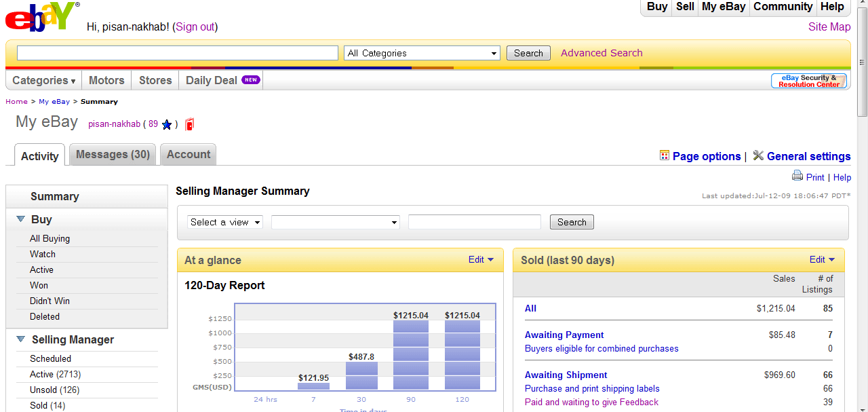Open Purchase and print shipping labels
The height and width of the screenshot is (412, 868).
tap(592, 389)
